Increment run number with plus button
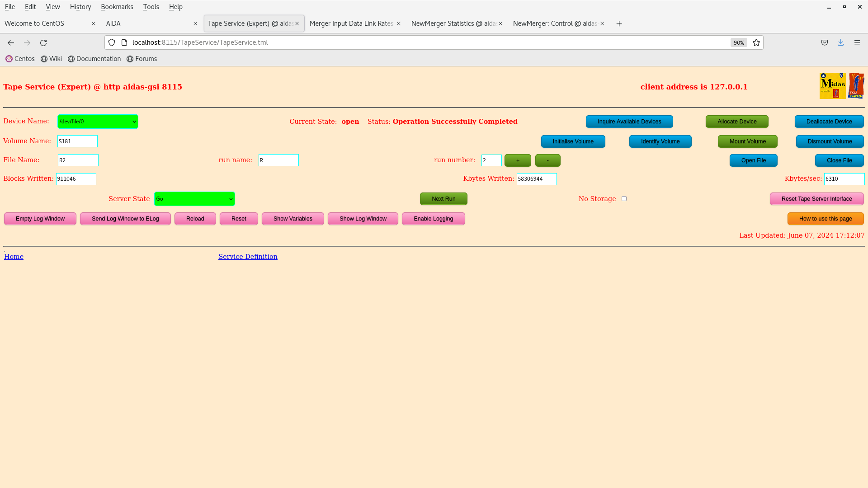The image size is (868, 488). [518, 160]
